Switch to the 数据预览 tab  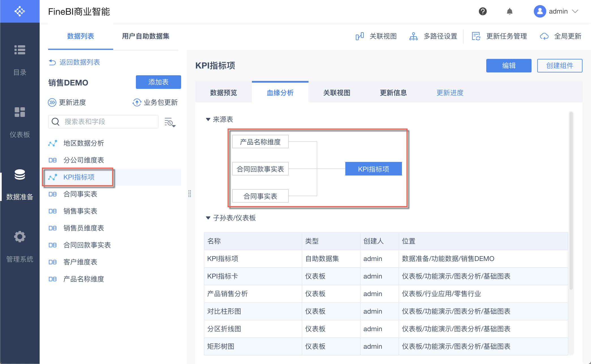223,93
